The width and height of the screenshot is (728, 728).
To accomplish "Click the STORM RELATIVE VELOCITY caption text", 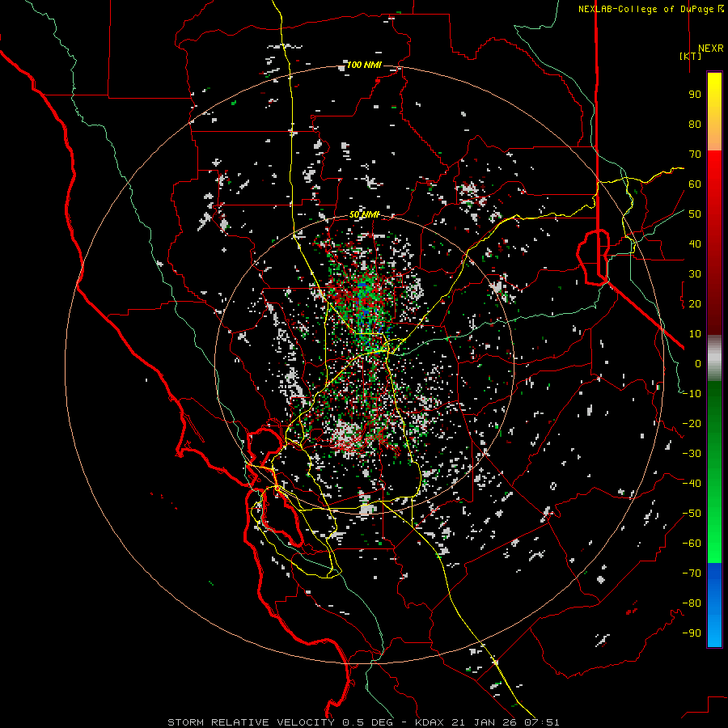I will (251, 722).
